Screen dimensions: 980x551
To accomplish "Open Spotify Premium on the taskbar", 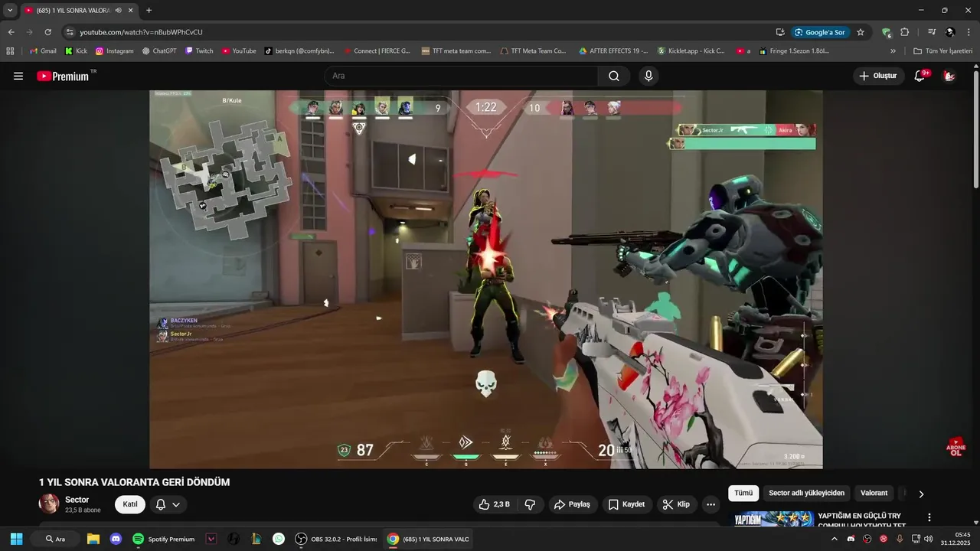I will pos(163,539).
